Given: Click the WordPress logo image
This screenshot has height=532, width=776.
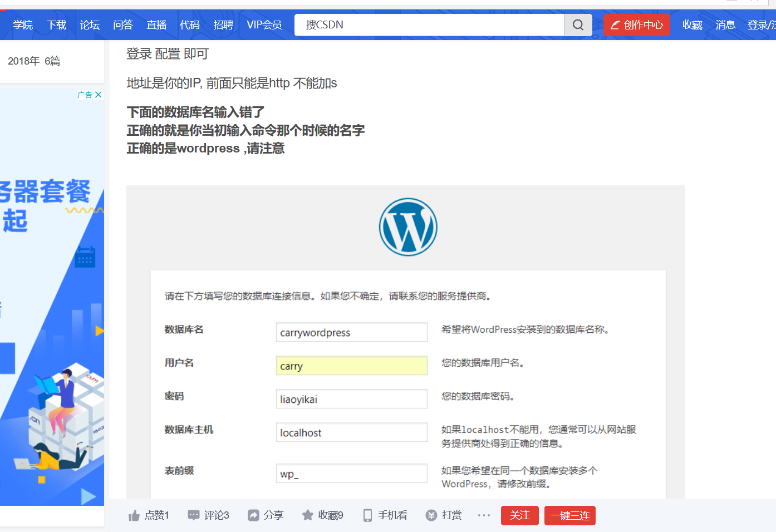Looking at the screenshot, I should [408, 227].
